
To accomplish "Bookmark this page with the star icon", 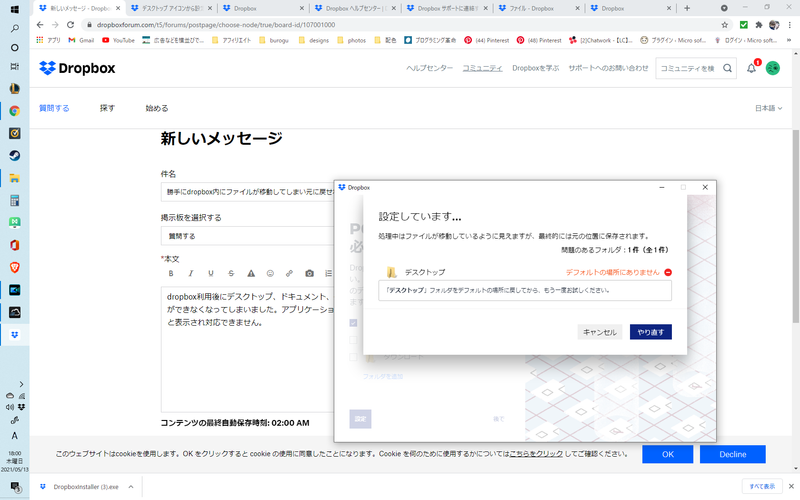I will click(724, 24).
